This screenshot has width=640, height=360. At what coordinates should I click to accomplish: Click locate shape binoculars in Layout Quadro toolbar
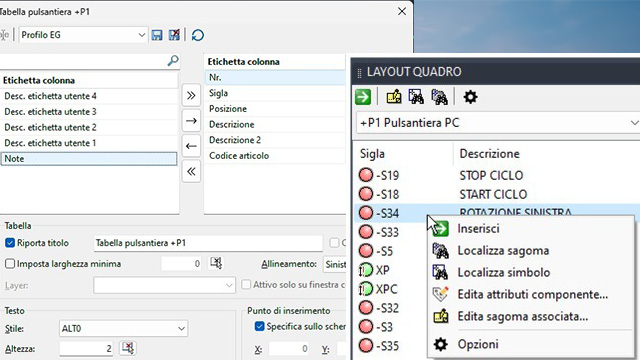pos(440,97)
